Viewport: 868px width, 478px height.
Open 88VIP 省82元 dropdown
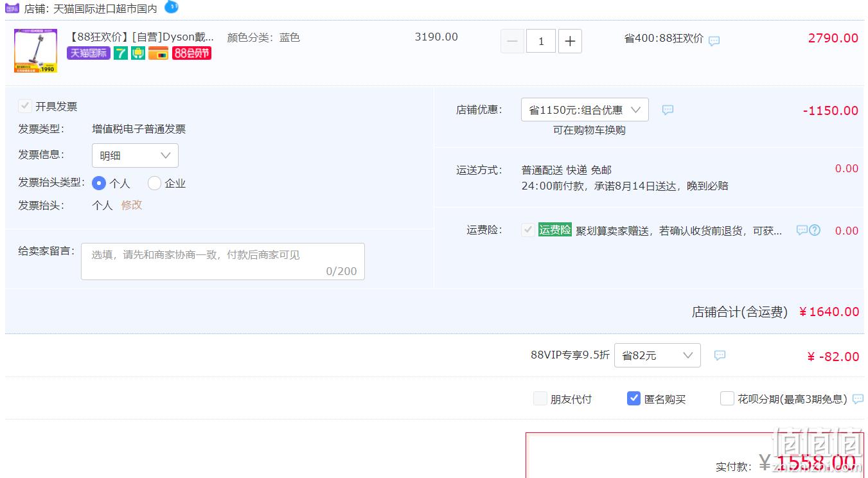pyautogui.click(x=657, y=355)
